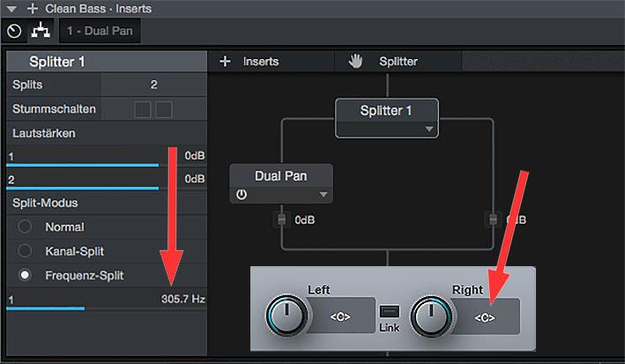This screenshot has width=625, height=364.
Task: Select the Kanal-Split radio option
Action: (x=25, y=251)
